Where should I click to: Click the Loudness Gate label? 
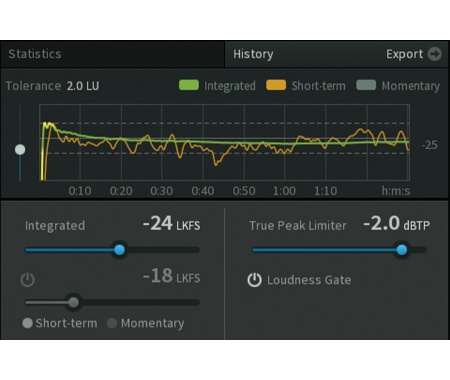pyautogui.click(x=309, y=280)
